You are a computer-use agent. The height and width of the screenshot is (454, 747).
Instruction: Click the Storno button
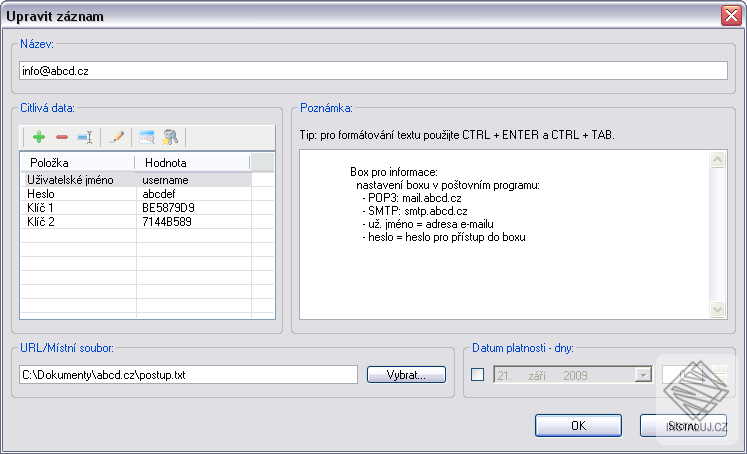point(683,425)
